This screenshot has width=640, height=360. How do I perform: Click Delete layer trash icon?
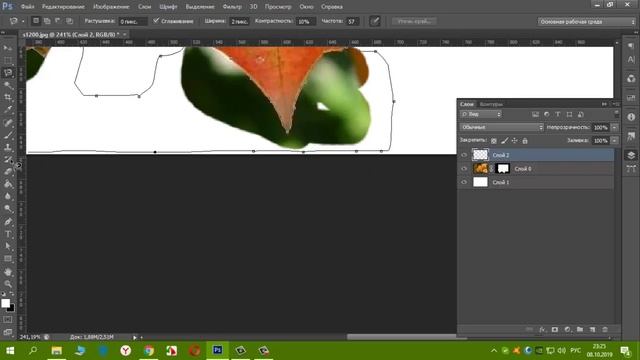605,329
